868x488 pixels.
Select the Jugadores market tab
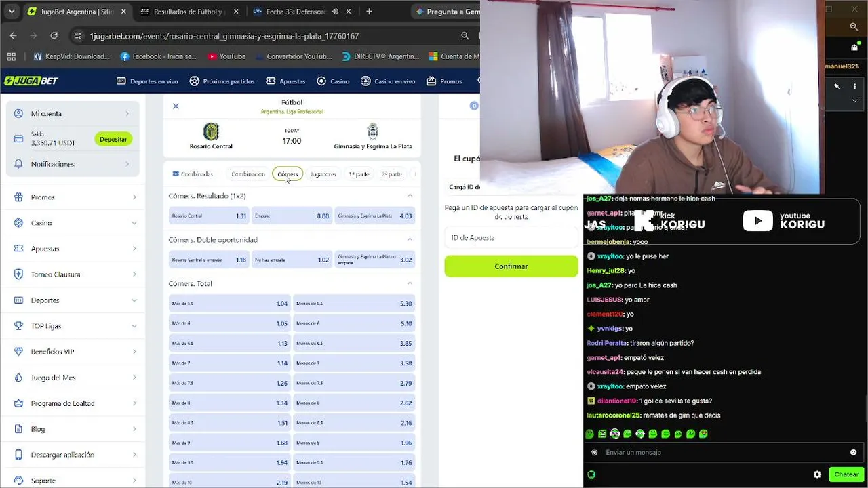[x=323, y=174]
